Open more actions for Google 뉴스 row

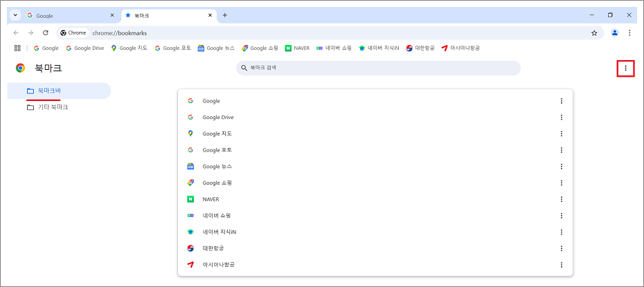click(562, 167)
